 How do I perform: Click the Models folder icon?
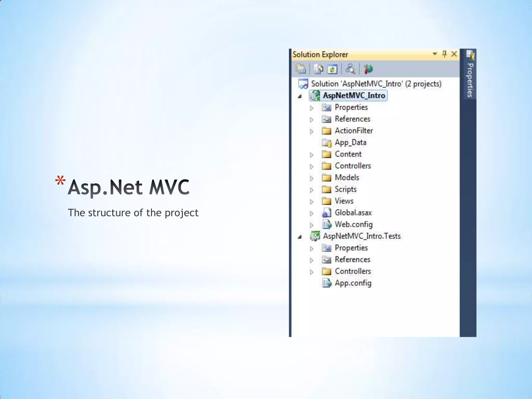[x=327, y=177]
